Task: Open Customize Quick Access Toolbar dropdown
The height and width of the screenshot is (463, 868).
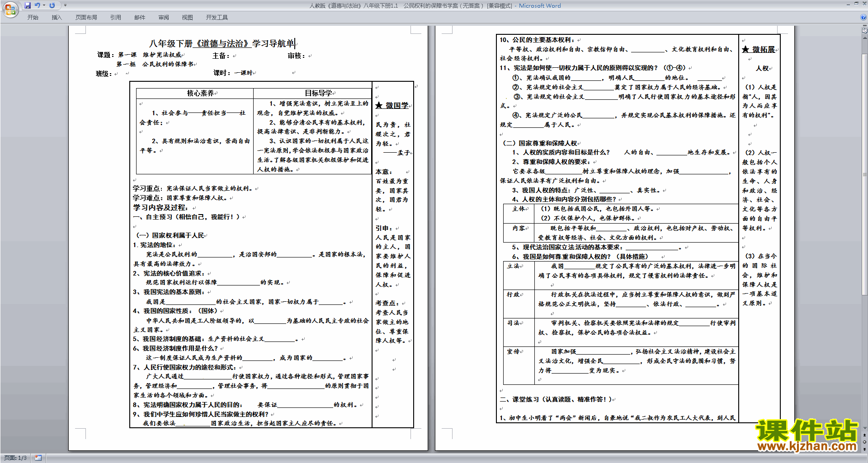Action: coord(65,5)
